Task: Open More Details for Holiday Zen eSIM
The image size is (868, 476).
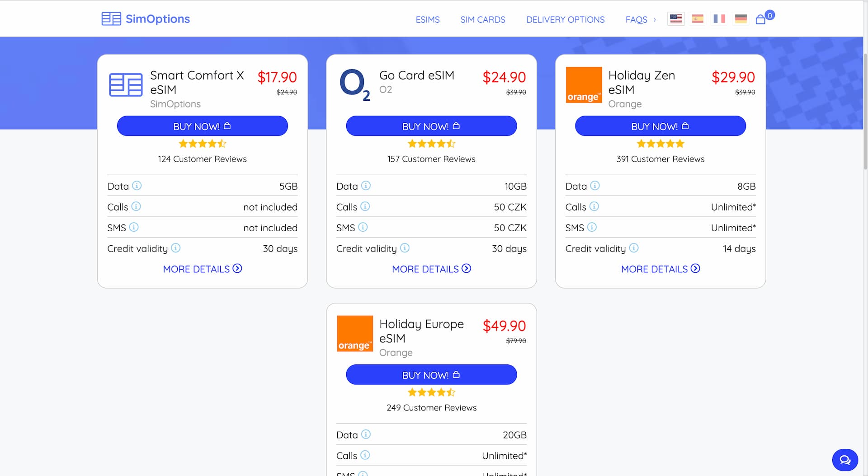Action: 660,269
